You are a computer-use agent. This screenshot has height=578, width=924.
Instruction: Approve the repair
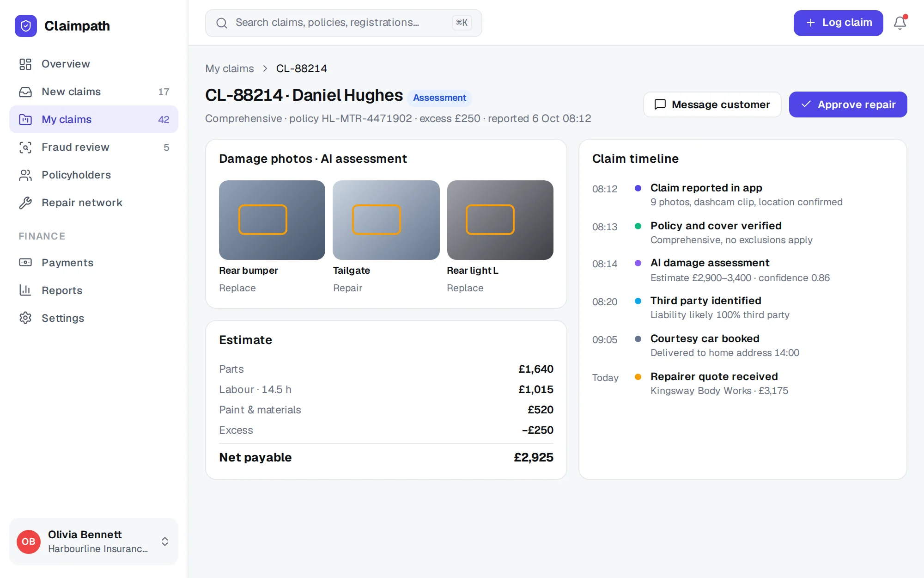click(x=848, y=105)
